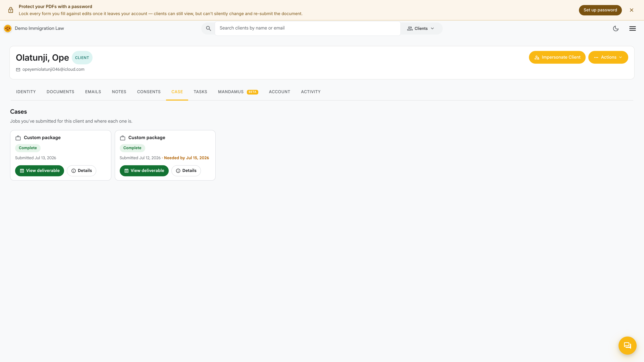Open the Actions dropdown menu
The height and width of the screenshot is (362, 644).
[x=608, y=57]
